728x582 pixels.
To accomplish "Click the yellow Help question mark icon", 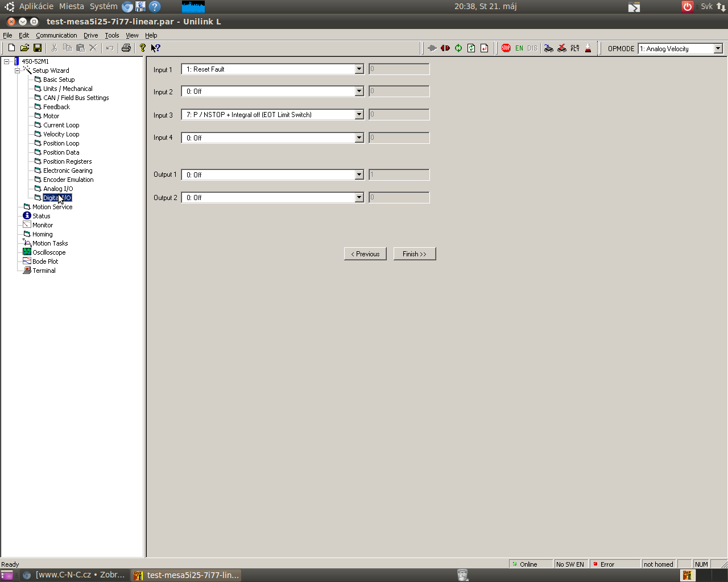I will coord(143,48).
